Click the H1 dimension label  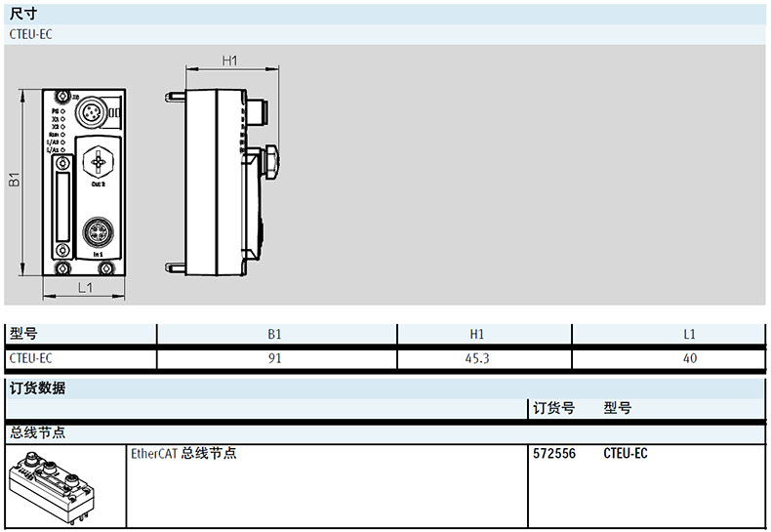click(x=229, y=61)
